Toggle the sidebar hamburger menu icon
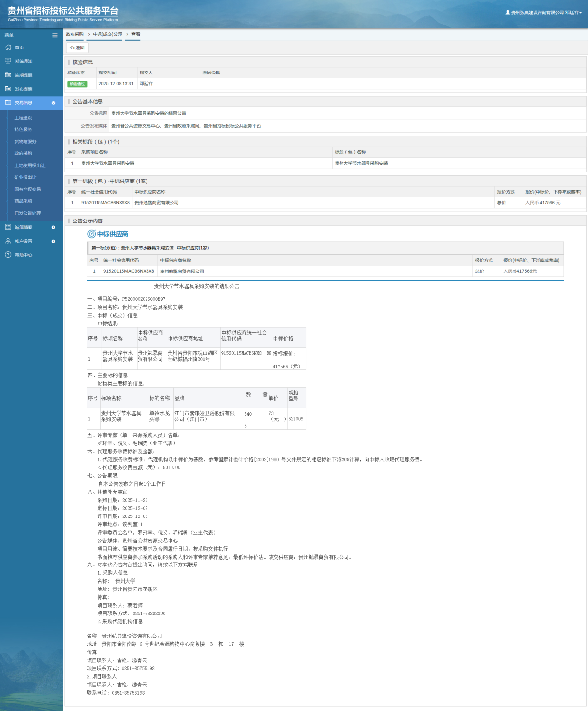 (x=55, y=35)
